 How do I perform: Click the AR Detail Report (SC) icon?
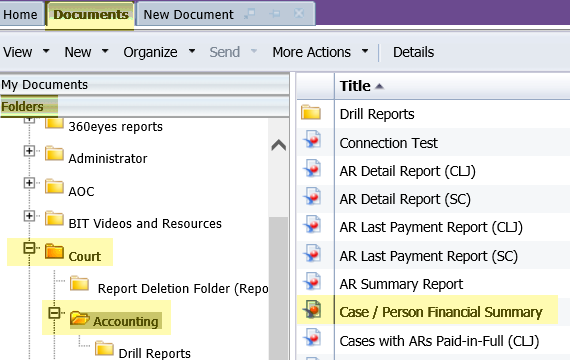[313, 197]
